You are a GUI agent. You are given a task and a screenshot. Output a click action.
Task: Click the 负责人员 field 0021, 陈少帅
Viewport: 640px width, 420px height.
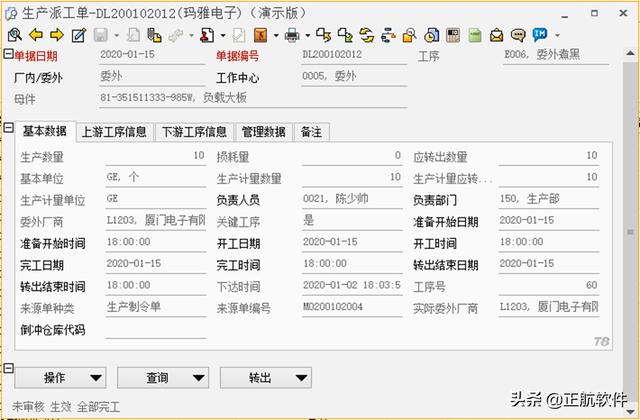(352, 199)
